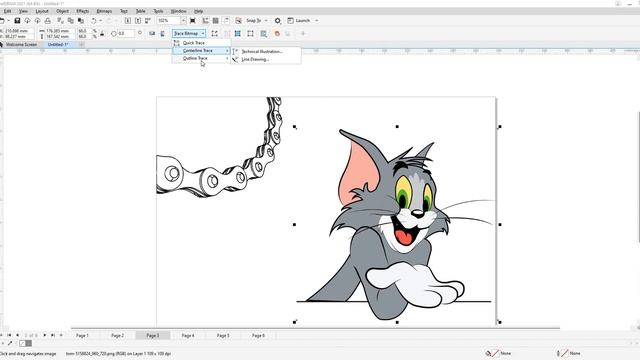Click the Tom cat bitmap image
Image resolution: width=640 pixels, height=360 pixels.
click(396, 224)
